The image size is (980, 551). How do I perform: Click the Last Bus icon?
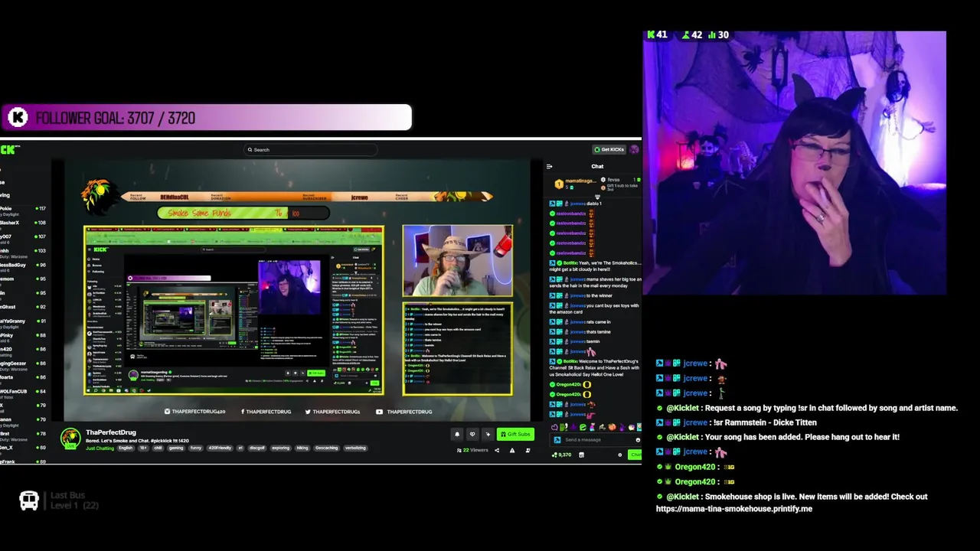click(29, 501)
